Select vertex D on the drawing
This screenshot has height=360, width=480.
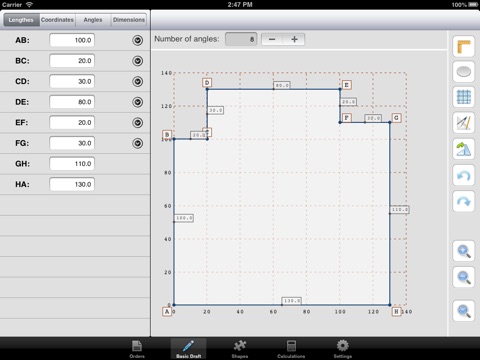207,83
